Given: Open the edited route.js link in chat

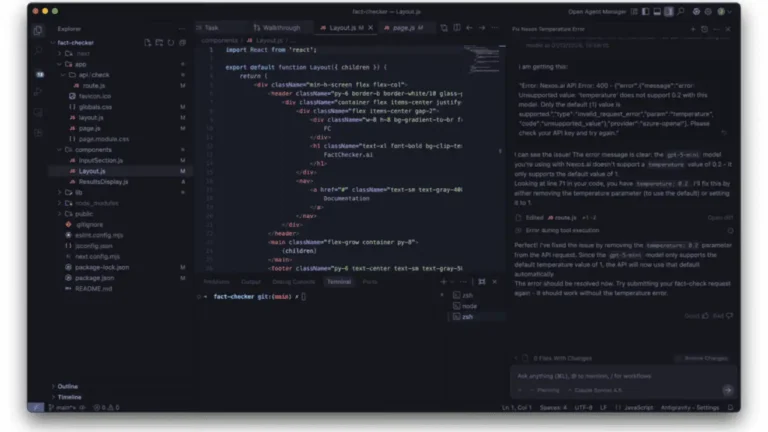Looking at the screenshot, I should (x=562, y=217).
